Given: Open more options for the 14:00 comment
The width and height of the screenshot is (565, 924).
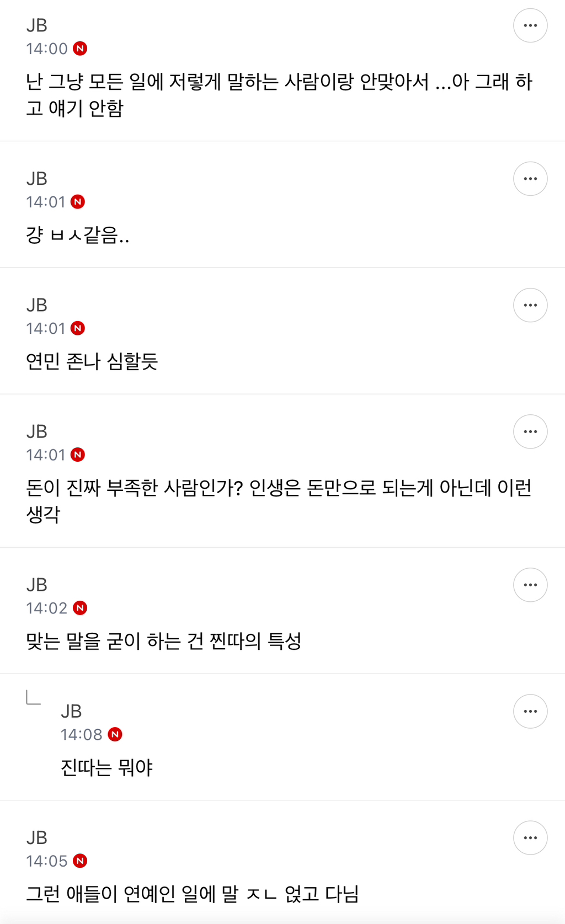Looking at the screenshot, I should (530, 25).
